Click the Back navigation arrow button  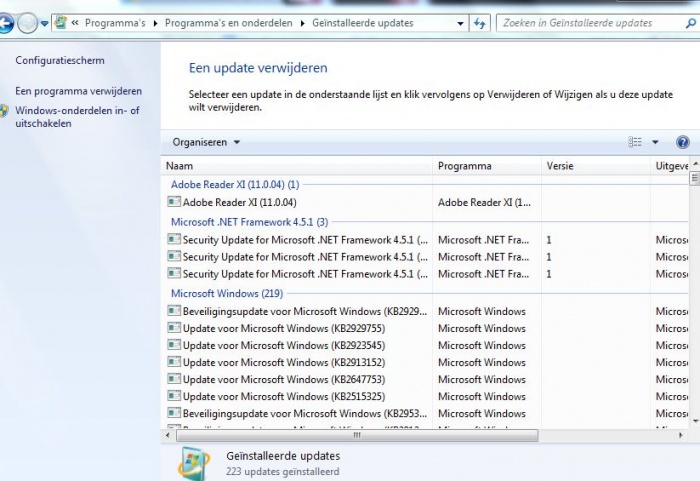(x=5, y=23)
